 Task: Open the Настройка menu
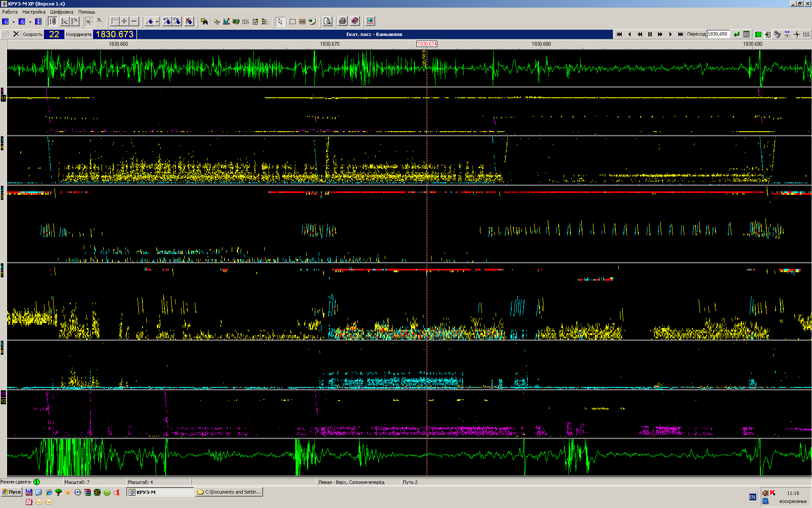click(34, 12)
